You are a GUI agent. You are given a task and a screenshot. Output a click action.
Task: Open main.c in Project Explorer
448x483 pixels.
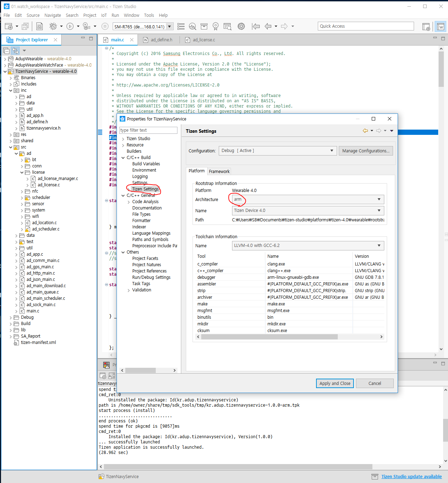point(33,311)
